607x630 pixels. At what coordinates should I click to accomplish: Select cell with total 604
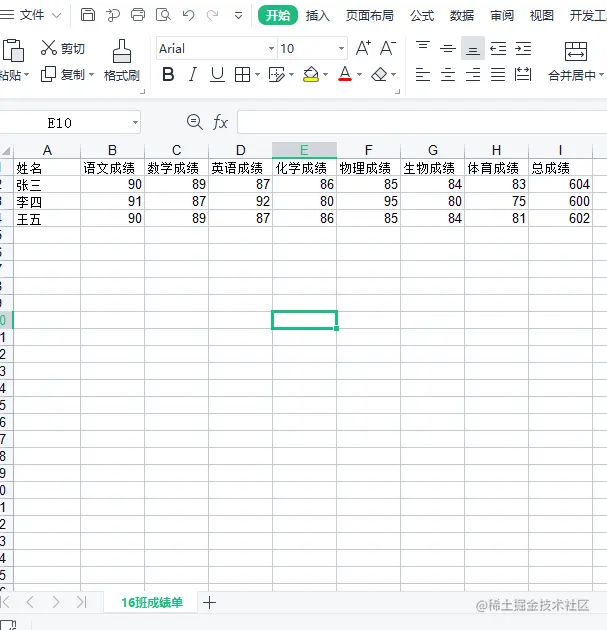pyautogui.click(x=560, y=184)
